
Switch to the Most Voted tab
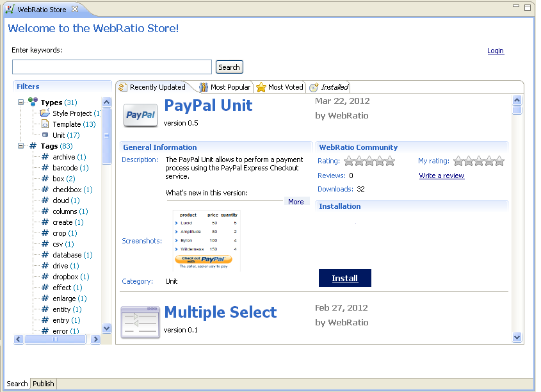pos(280,87)
